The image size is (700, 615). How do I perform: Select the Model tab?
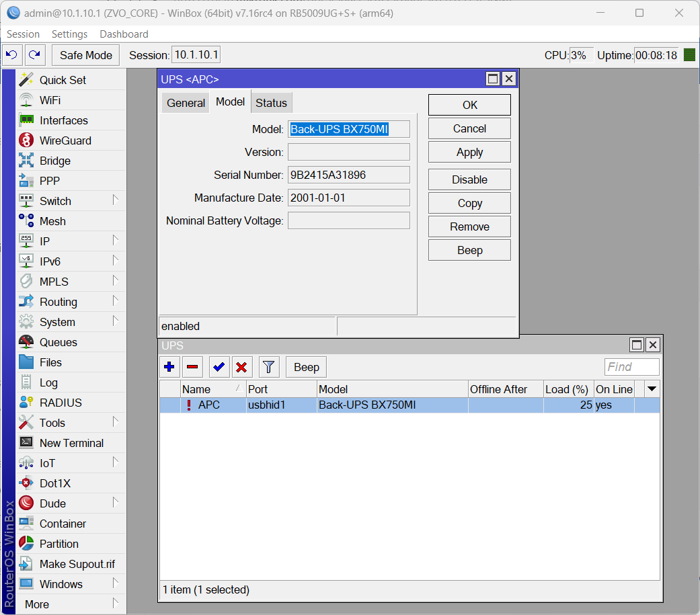point(230,101)
